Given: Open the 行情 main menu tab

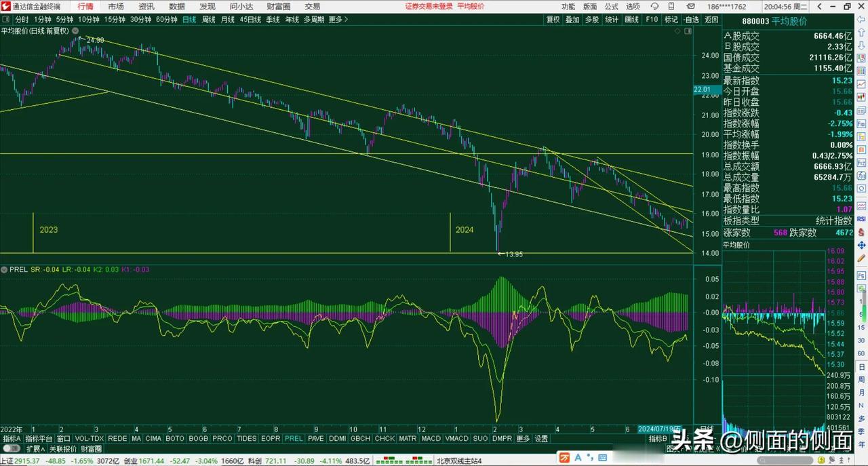Looking at the screenshot, I should point(85,6).
